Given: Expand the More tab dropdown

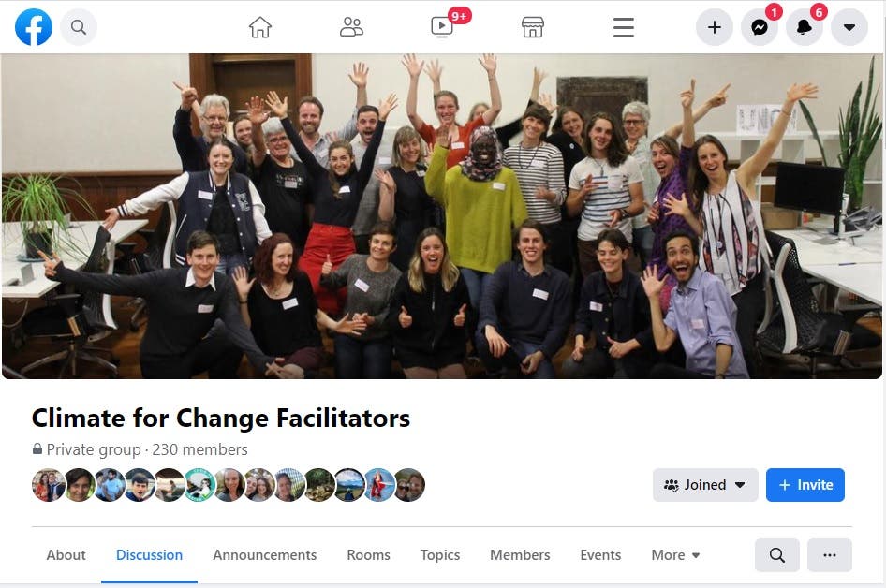Looking at the screenshot, I should [x=676, y=555].
